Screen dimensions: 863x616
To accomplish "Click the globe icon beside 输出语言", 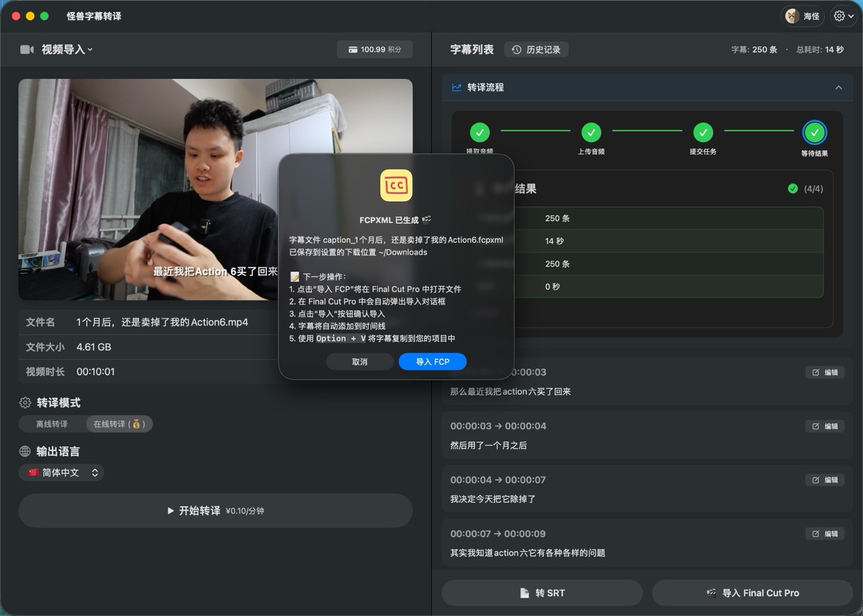I will click(x=25, y=452).
